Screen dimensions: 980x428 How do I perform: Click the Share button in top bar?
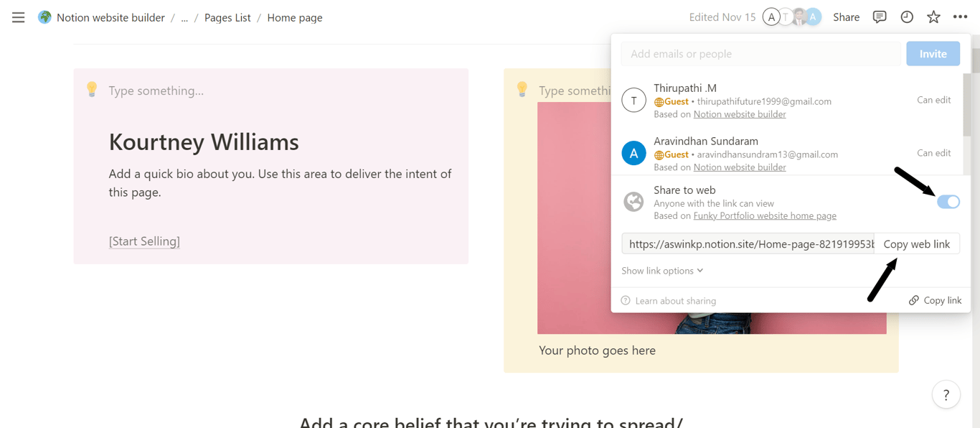(846, 17)
